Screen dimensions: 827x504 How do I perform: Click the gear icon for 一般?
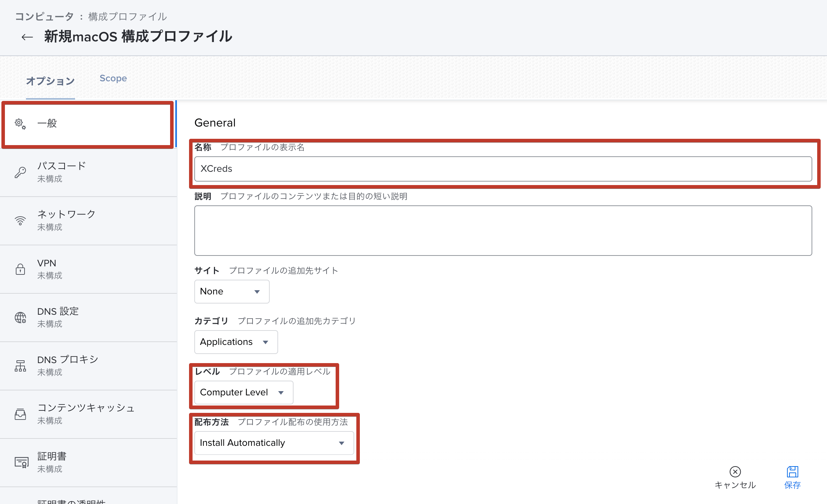pos(20,124)
